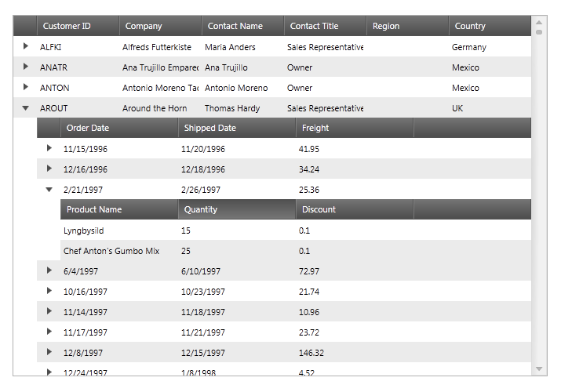Click the Quantity column header
This screenshot has height=392, width=561.
237,209
